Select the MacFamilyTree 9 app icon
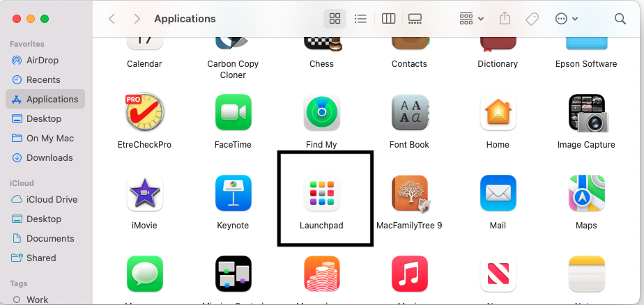The height and width of the screenshot is (305, 644). pos(411,194)
